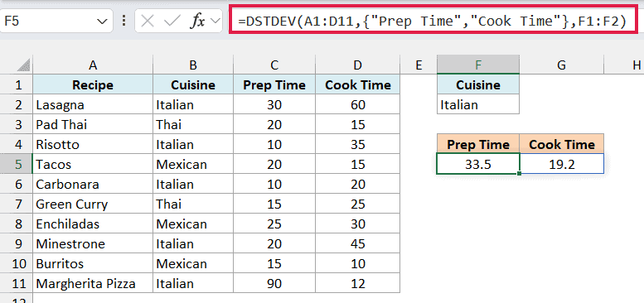Click Minestrone's Cook Time value 45
The height and width of the screenshot is (303, 644).
358,244
